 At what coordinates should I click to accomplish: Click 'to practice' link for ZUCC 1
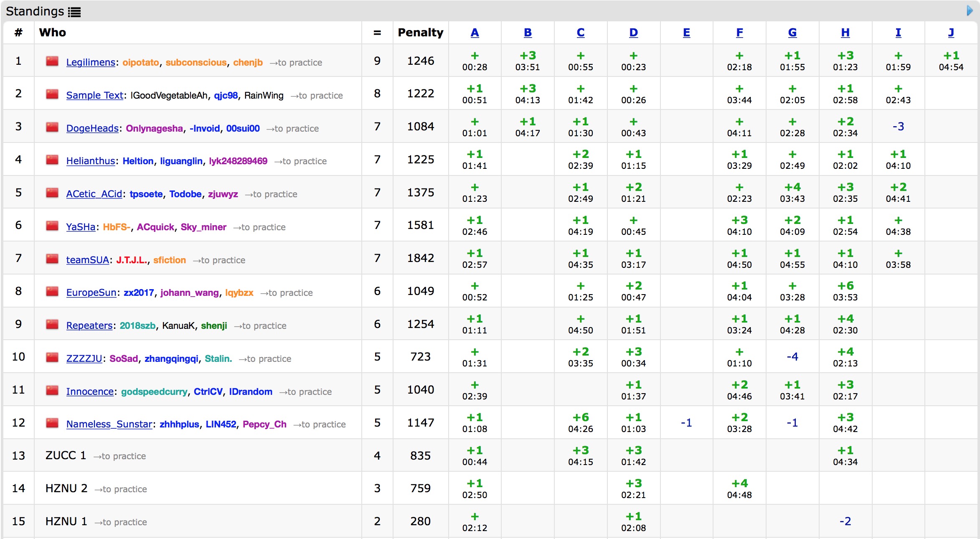tap(119, 456)
